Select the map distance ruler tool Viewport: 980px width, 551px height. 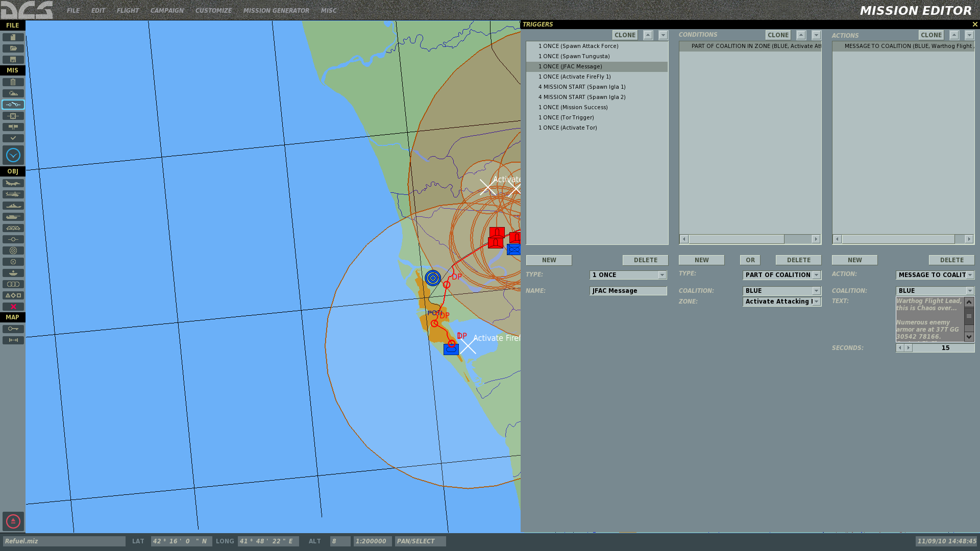coord(13,340)
